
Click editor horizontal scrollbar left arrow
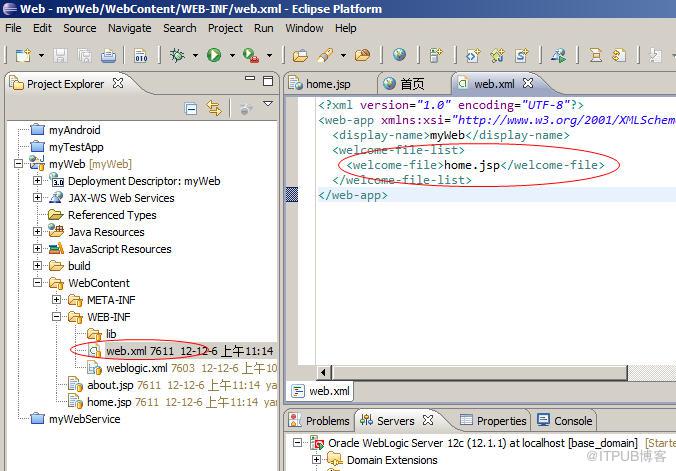tap(323, 372)
